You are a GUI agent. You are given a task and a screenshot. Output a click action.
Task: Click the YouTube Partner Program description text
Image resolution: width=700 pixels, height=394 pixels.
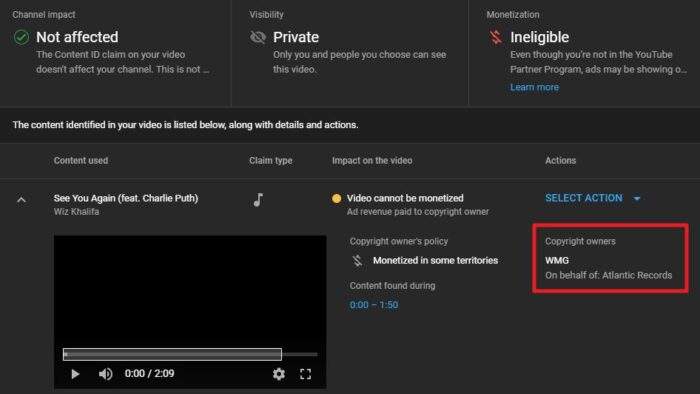598,62
